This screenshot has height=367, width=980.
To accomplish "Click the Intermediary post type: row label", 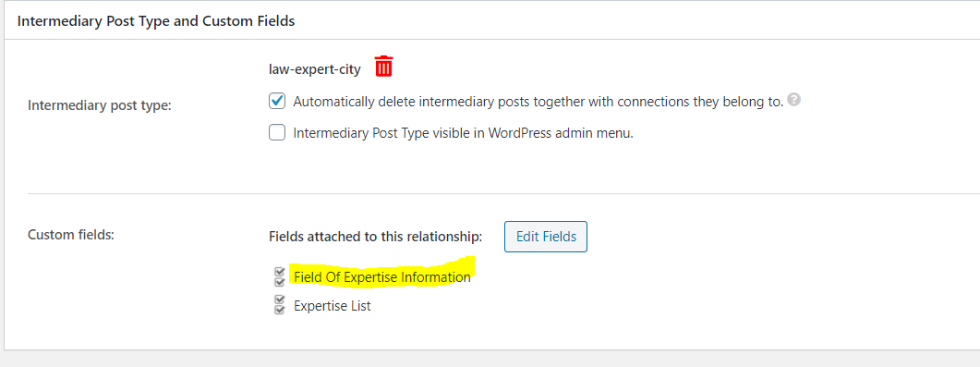I will [x=100, y=105].
